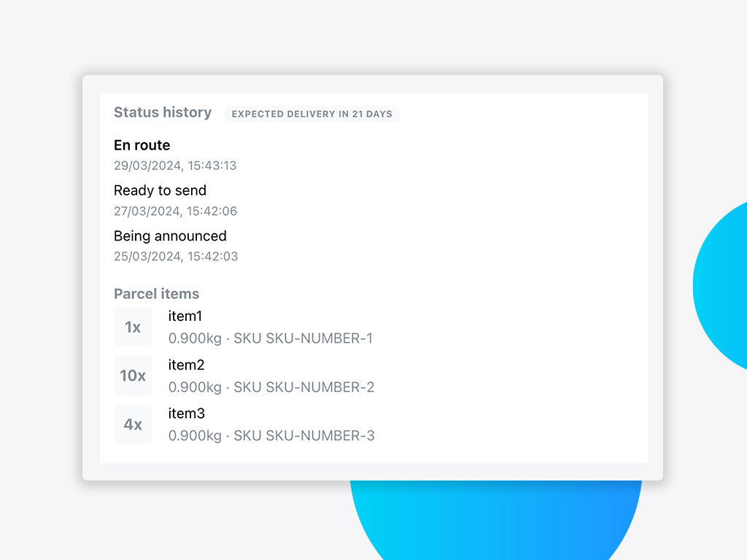Select the Being announced status
The height and width of the screenshot is (560, 747).
coord(170,236)
